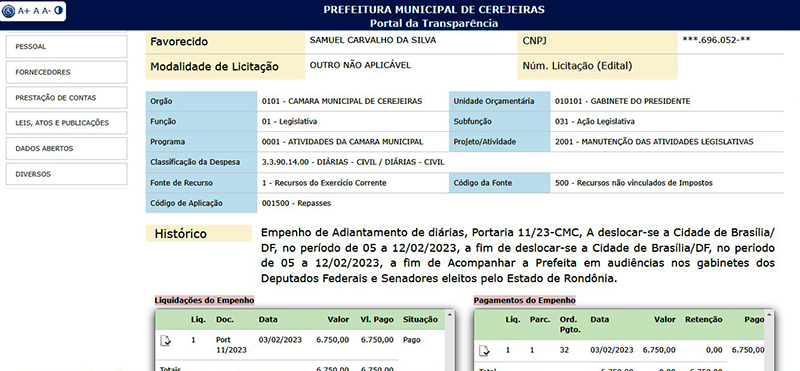Screen dimensions: 800x371
Task: Reset font size with plain A
Action: coord(36,10)
